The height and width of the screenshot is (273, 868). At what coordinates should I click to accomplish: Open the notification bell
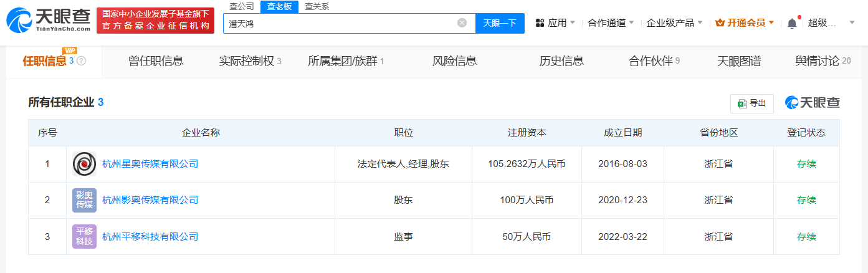792,23
